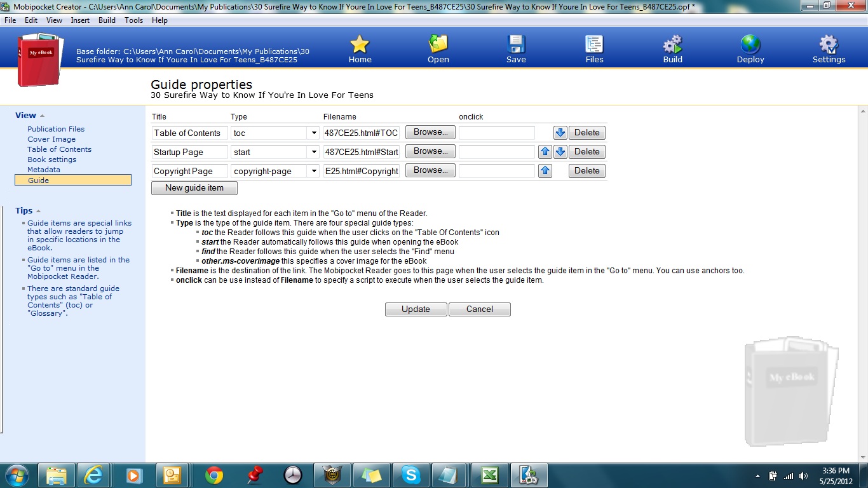Switch to Skype in the taskbar
Viewport: 868px width, 488px height.
coord(411,475)
